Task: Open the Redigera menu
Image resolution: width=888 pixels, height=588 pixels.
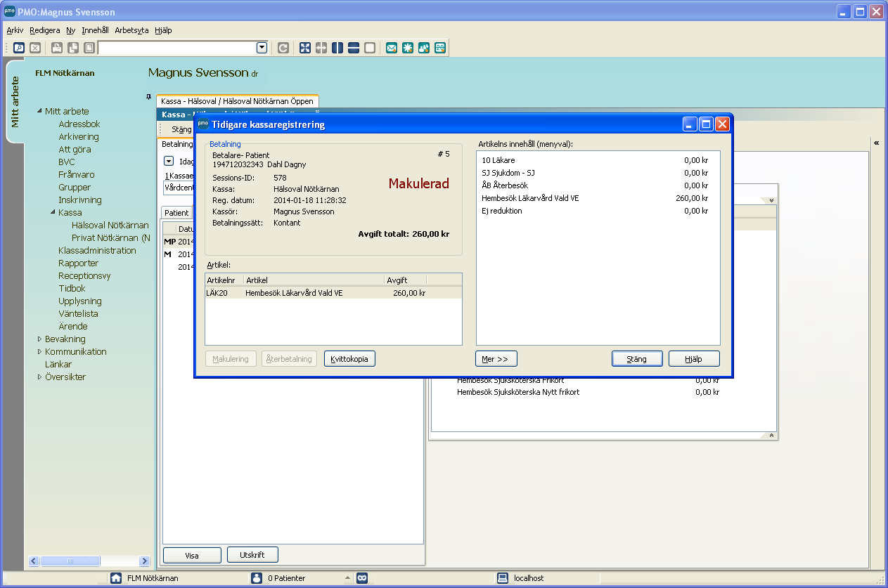Action: [x=45, y=30]
